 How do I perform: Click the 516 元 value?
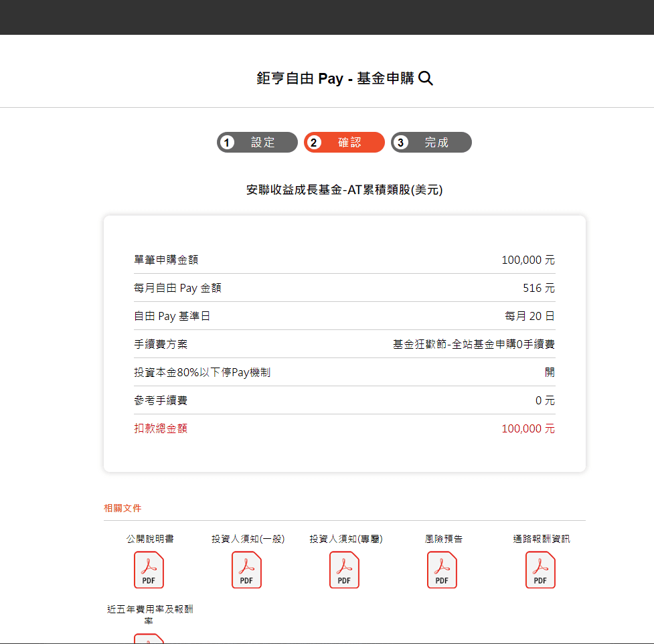(539, 289)
